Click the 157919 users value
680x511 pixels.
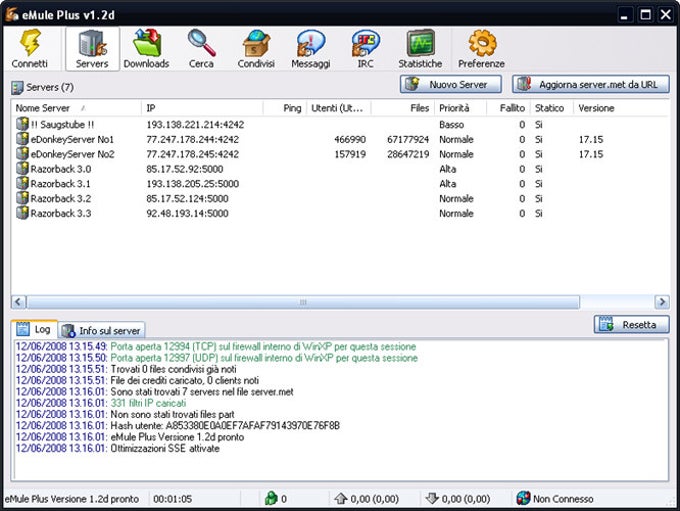350,154
